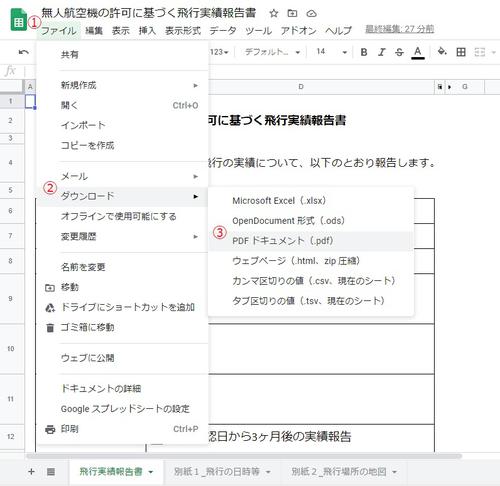Download as Microsoft Excel (.xlsx)
This screenshot has height=486, width=500.
(311, 201)
